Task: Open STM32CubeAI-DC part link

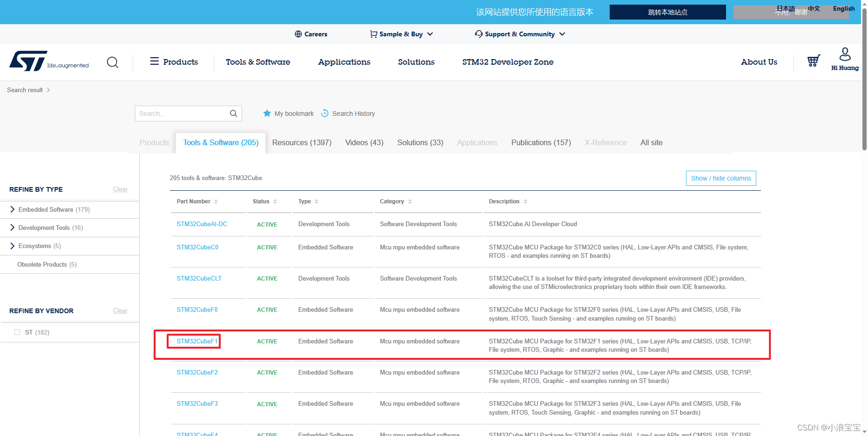Action: coord(202,224)
